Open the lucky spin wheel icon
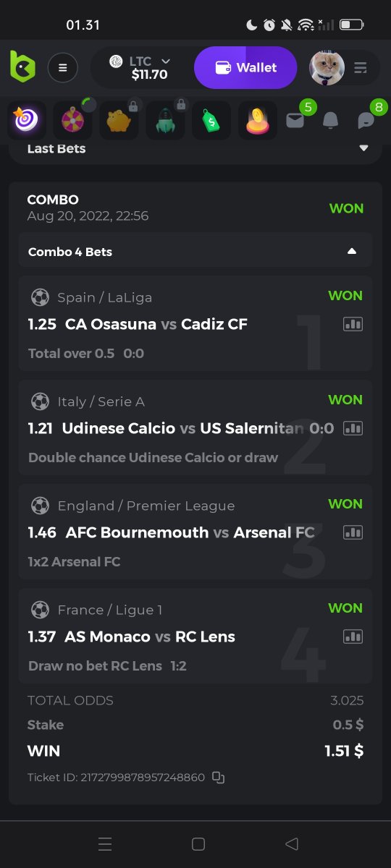The width and height of the screenshot is (391, 868). (x=72, y=121)
